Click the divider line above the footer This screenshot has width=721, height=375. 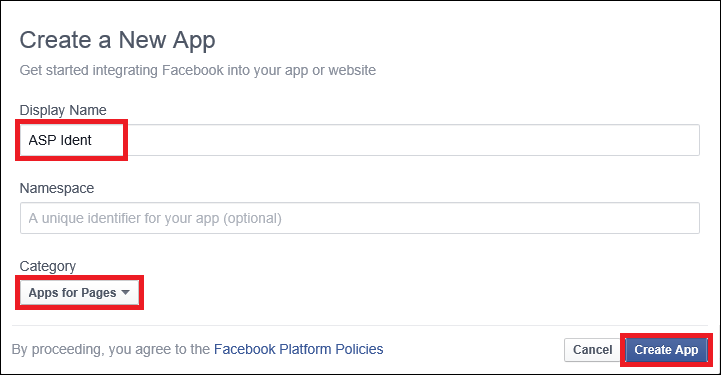pyautogui.click(x=360, y=325)
